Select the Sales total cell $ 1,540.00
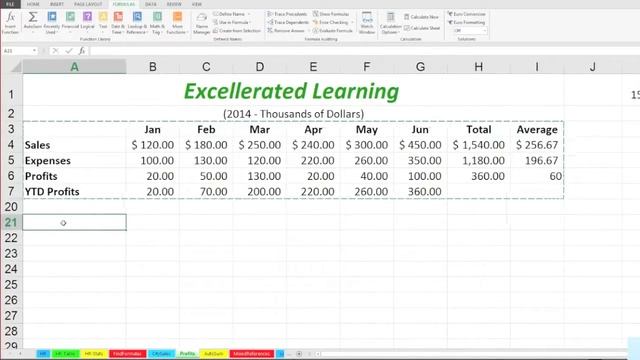Screen dimensions: 640x360 (x=478, y=145)
